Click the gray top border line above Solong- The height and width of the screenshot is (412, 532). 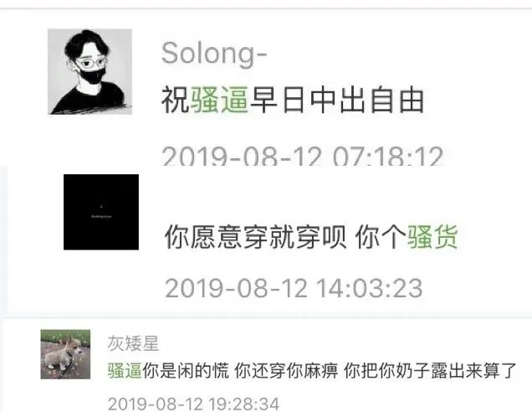tap(266, 8)
